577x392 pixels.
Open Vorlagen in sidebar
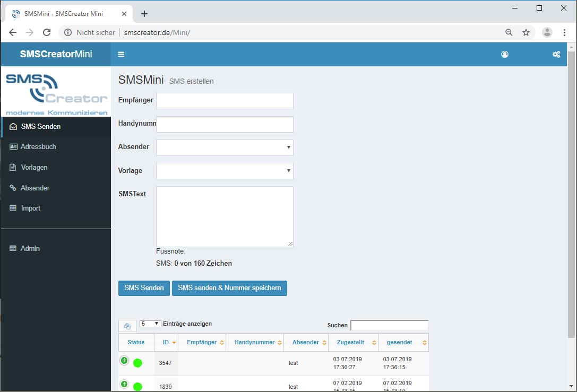click(x=56, y=167)
